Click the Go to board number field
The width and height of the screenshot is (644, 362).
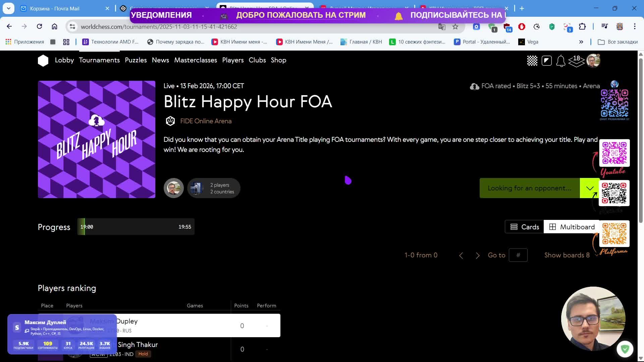[x=518, y=255]
